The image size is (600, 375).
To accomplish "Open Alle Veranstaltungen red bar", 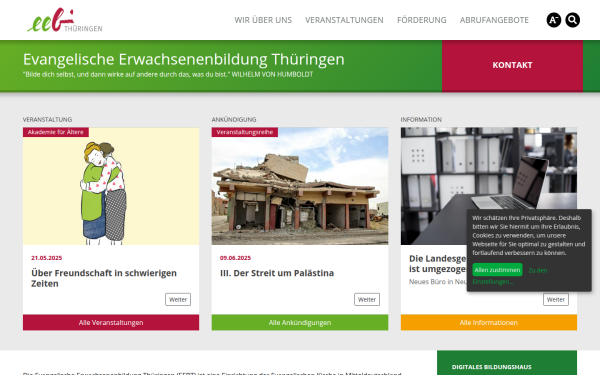I will 111,323.
